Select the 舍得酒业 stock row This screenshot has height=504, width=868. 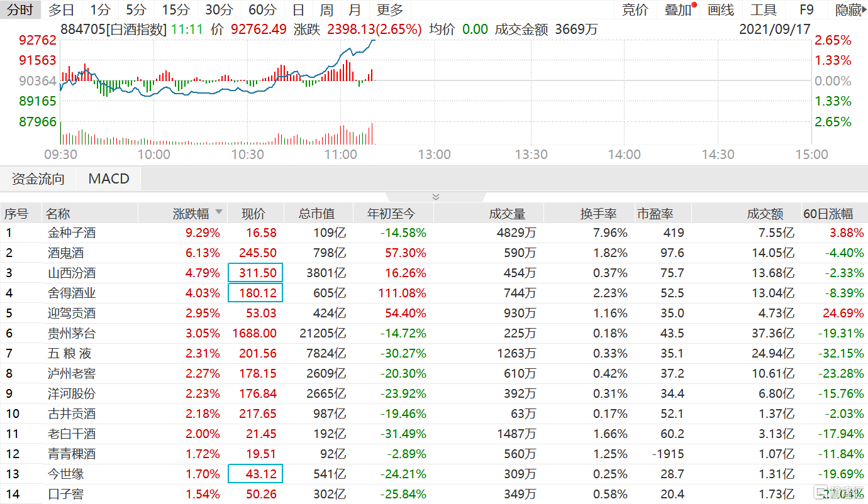(434, 293)
